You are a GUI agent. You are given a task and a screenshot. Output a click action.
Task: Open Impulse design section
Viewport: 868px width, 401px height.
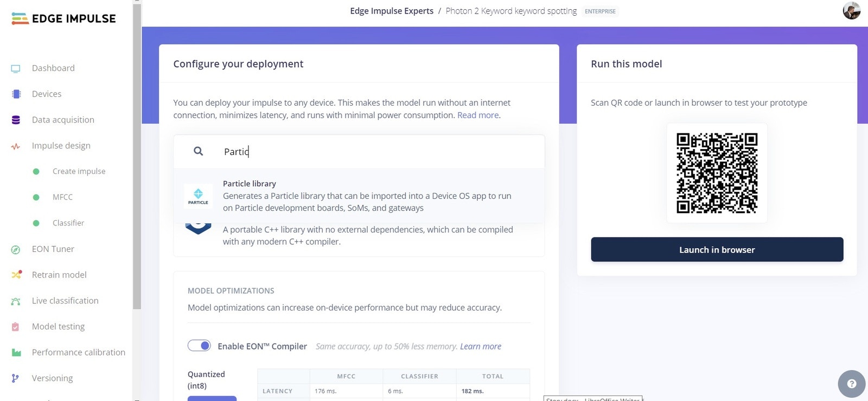tap(61, 145)
